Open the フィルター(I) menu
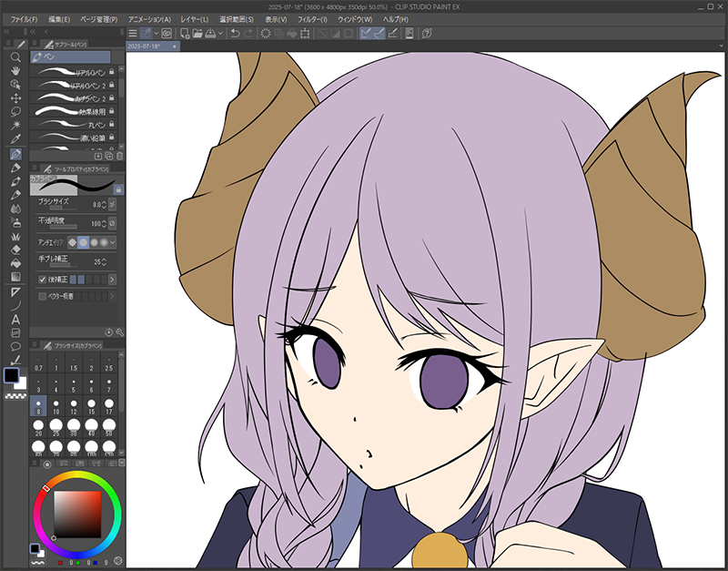This screenshot has height=571, width=728. tap(312, 19)
